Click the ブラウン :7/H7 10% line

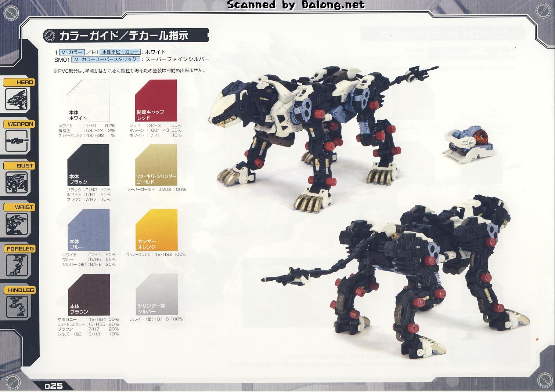[x=89, y=199]
